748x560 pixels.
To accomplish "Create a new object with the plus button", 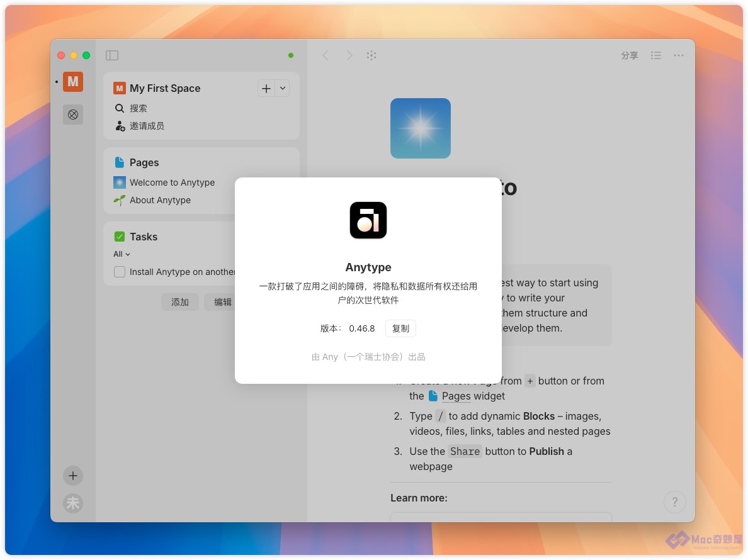I will (266, 88).
